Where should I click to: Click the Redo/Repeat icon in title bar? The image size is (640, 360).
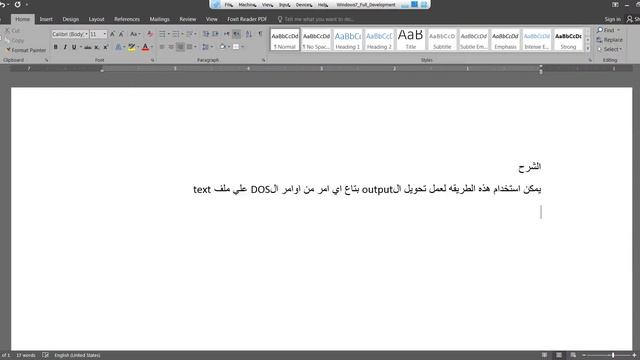[x=18, y=4]
